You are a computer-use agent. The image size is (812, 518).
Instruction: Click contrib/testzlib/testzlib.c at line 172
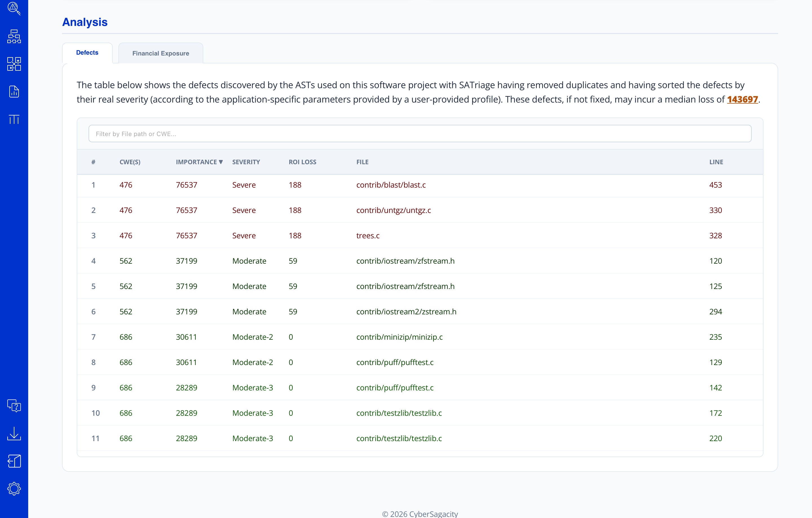399,413
